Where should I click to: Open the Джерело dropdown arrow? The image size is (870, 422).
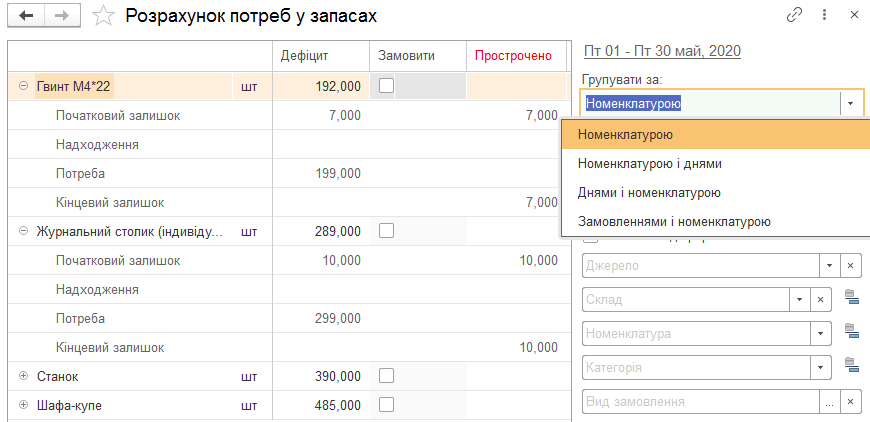(829, 266)
